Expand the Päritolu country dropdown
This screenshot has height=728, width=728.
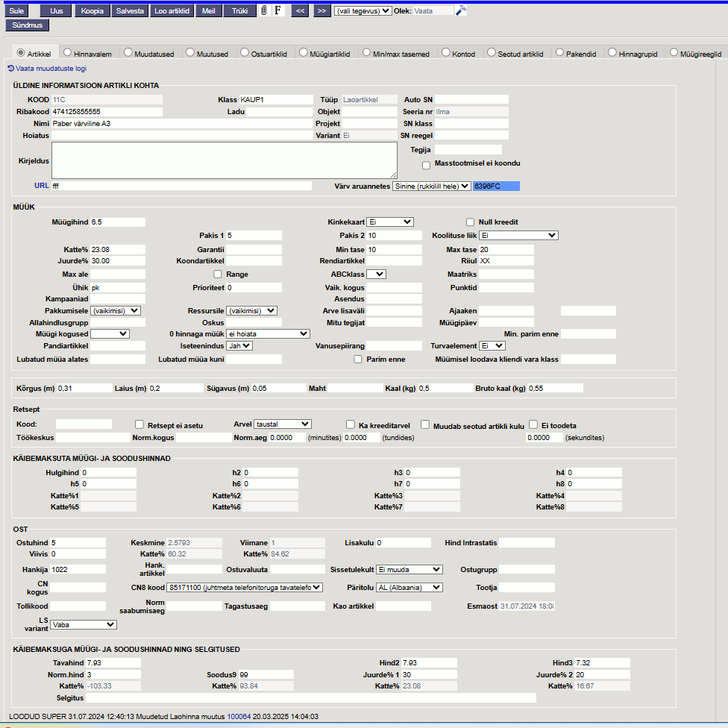click(x=409, y=587)
